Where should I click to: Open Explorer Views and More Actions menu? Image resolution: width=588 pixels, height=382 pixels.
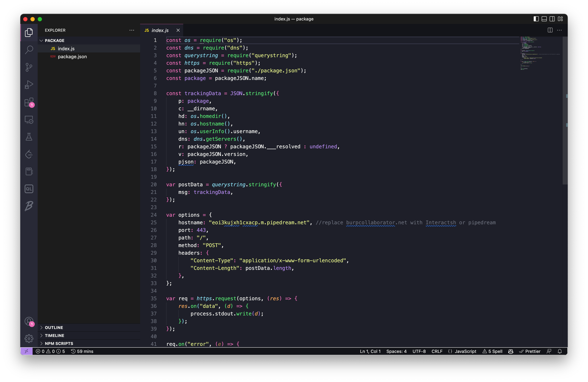click(132, 30)
